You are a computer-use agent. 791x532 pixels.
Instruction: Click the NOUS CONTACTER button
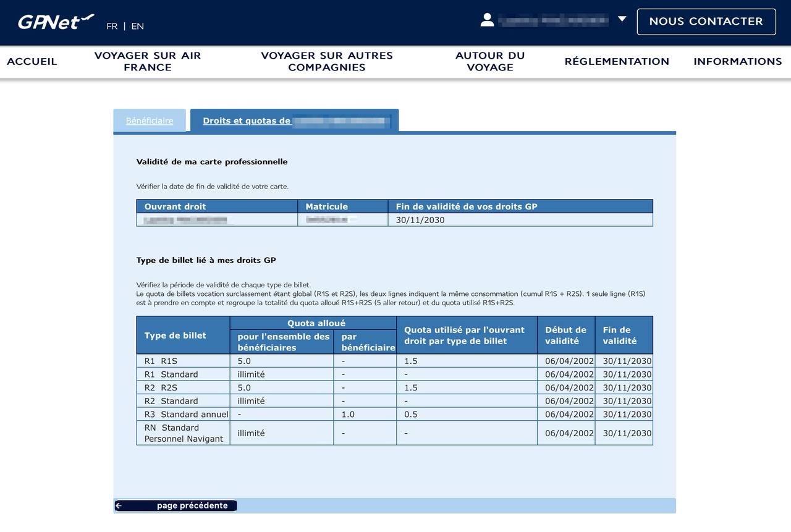[x=706, y=22]
